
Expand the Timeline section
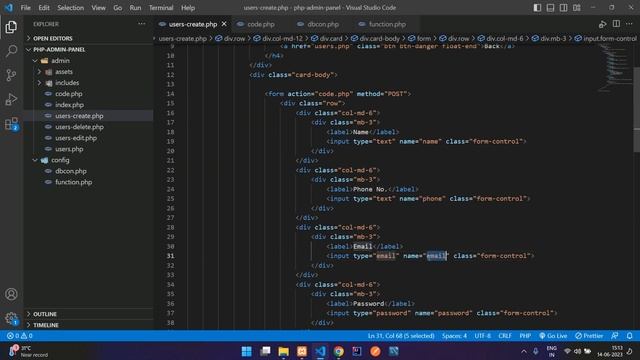click(x=89, y=325)
